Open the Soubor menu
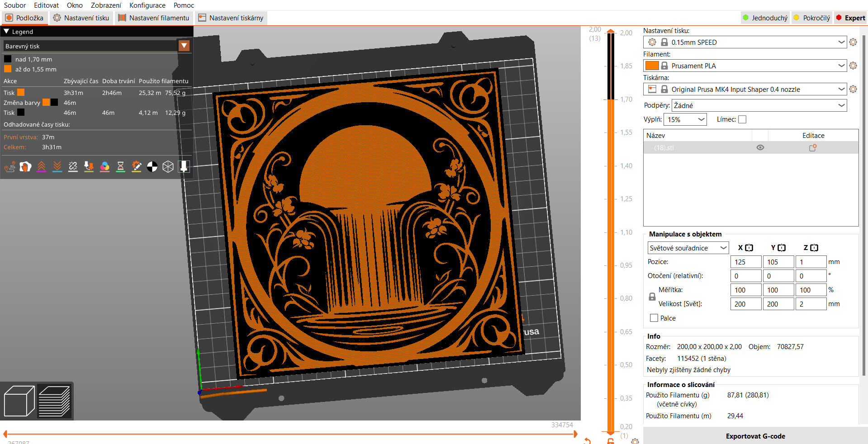 (x=15, y=5)
